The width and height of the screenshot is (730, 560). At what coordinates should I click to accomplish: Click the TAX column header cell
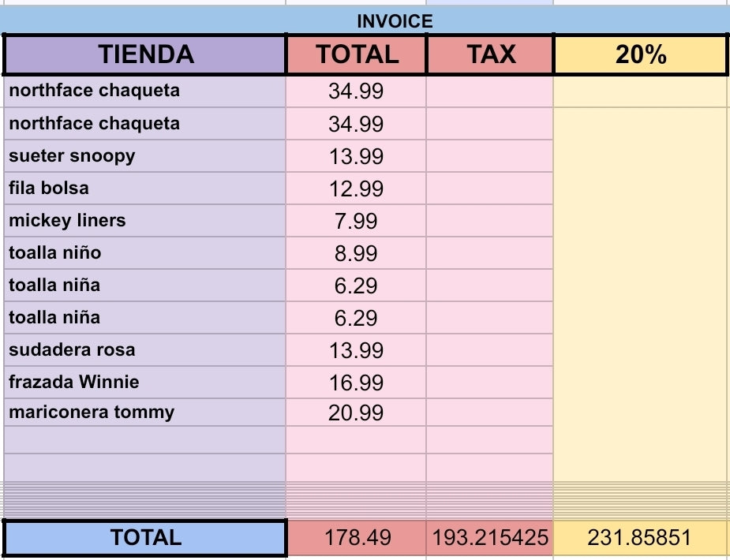click(x=490, y=54)
